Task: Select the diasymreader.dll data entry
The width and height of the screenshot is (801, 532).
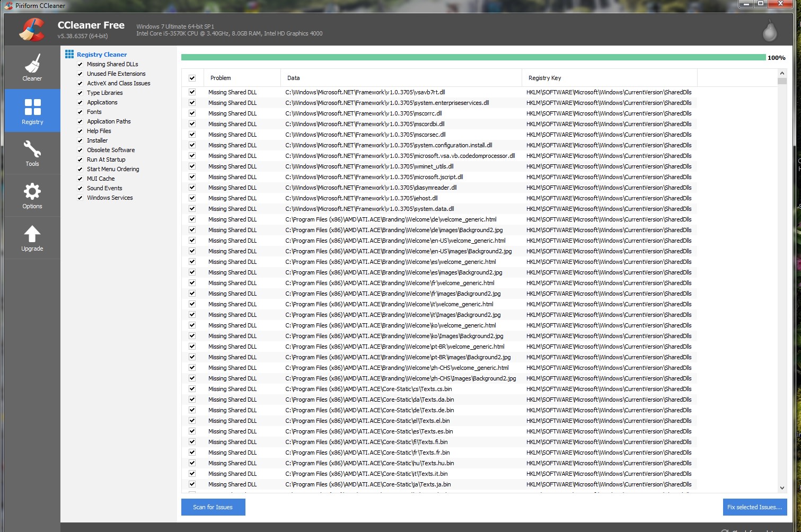Action: (x=371, y=188)
